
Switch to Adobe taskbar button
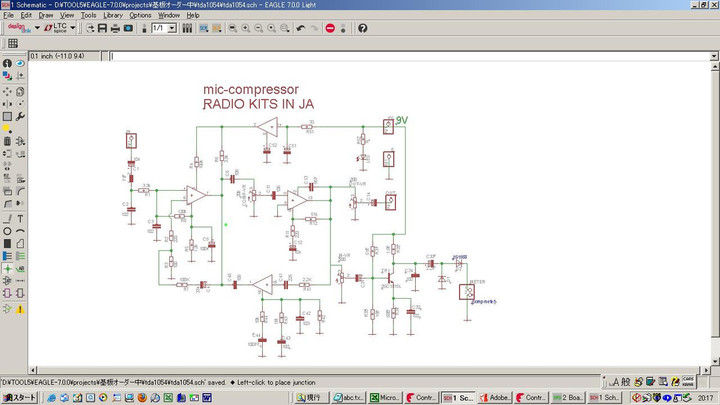tap(494, 397)
